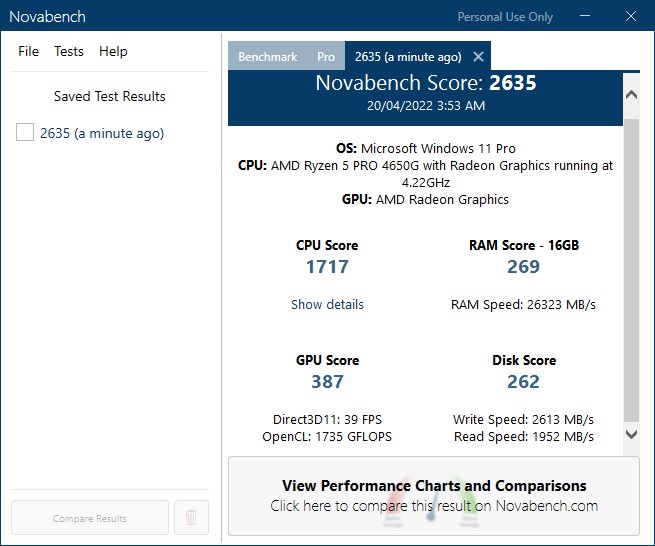Click the Disk score value 262
This screenshot has height=546, width=655.
pyautogui.click(x=523, y=381)
